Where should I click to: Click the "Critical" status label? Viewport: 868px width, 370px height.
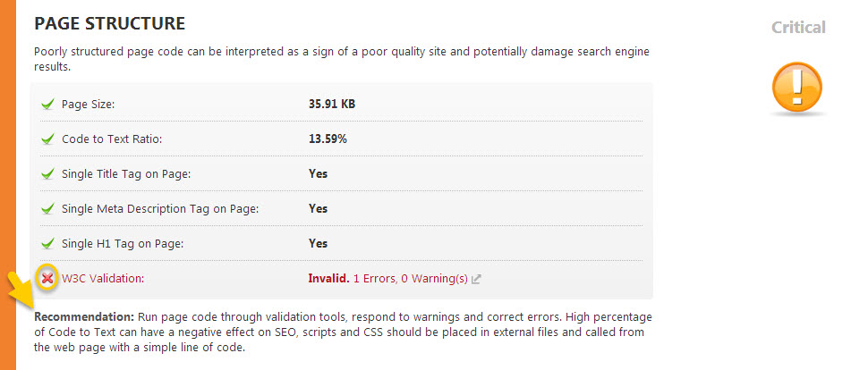pos(798,28)
